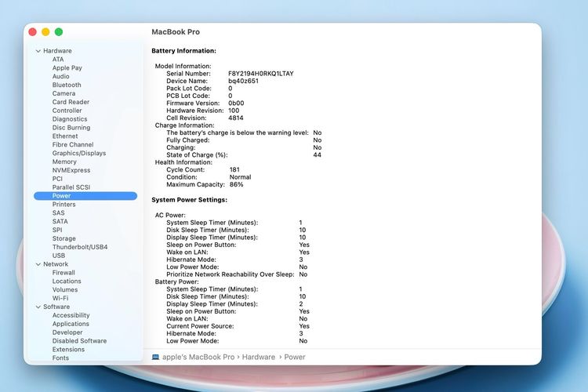Viewport: 588px width, 392px height.
Task: Select Disc Burning in sidebar
Action: (71, 128)
